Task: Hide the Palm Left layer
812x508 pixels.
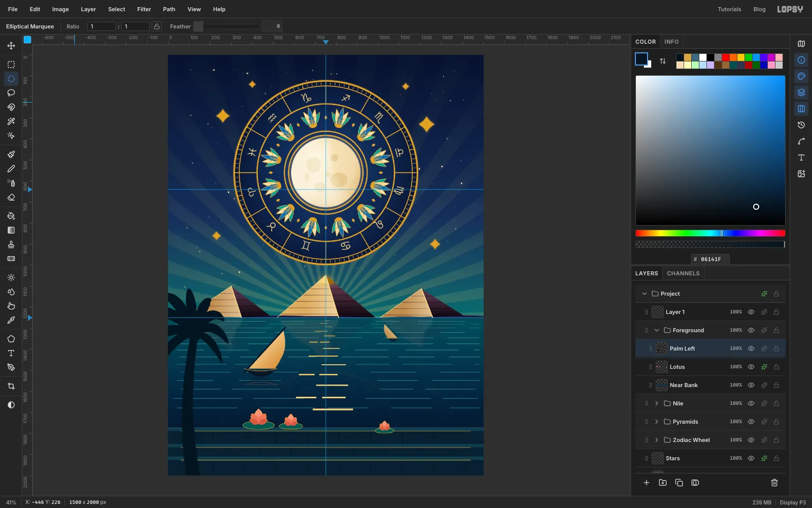Action: point(751,348)
